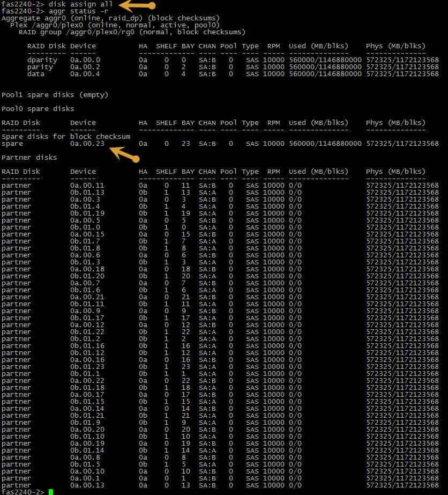Click partner device "0b.01.3"

(85, 262)
